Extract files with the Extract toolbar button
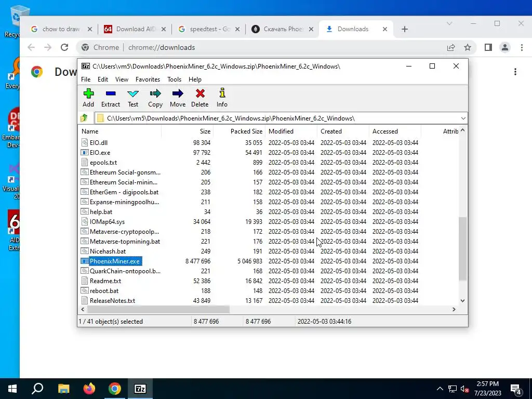 pyautogui.click(x=111, y=98)
